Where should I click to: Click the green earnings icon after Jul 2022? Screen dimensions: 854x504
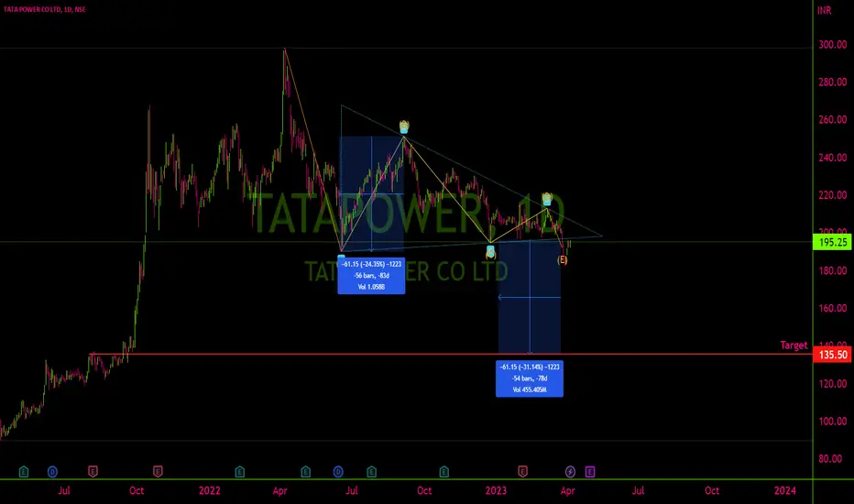coord(371,471)
